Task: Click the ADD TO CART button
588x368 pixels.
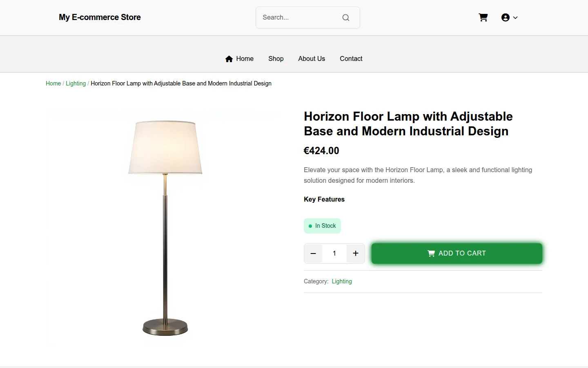Action: pyautogui.click(x=457, y=254)
